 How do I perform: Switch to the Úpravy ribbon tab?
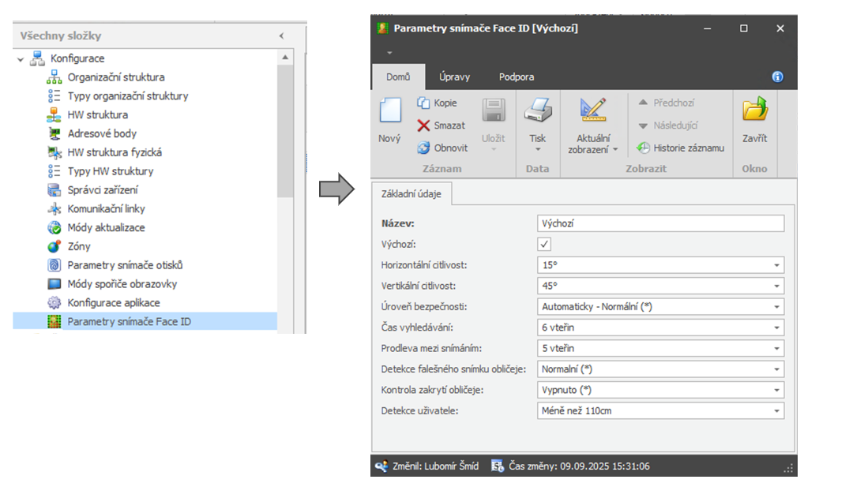point(454,77)
